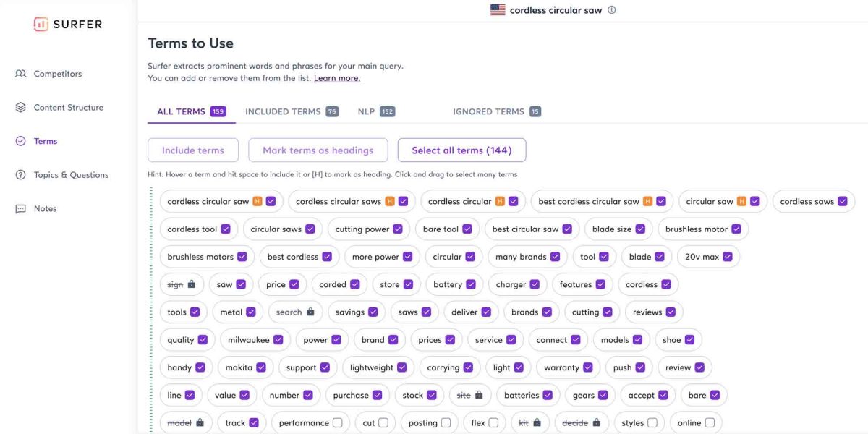Open the NLP tab
The height and width of the screenshot is (434, 868).
(x=376, y=111)
